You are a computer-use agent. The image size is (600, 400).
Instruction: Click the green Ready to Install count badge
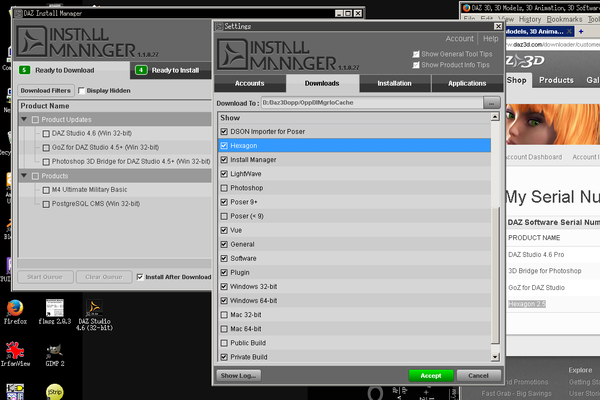(x=141, y=70)
